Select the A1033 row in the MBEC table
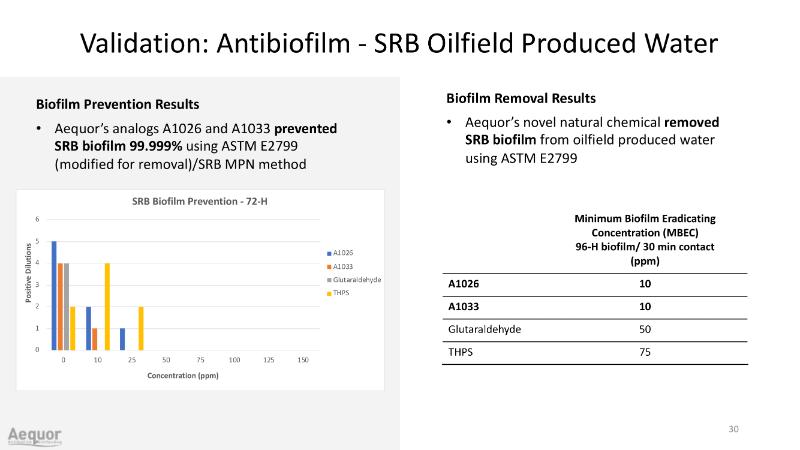The height and width of the screenshot is (450, 800). (594, 306)
